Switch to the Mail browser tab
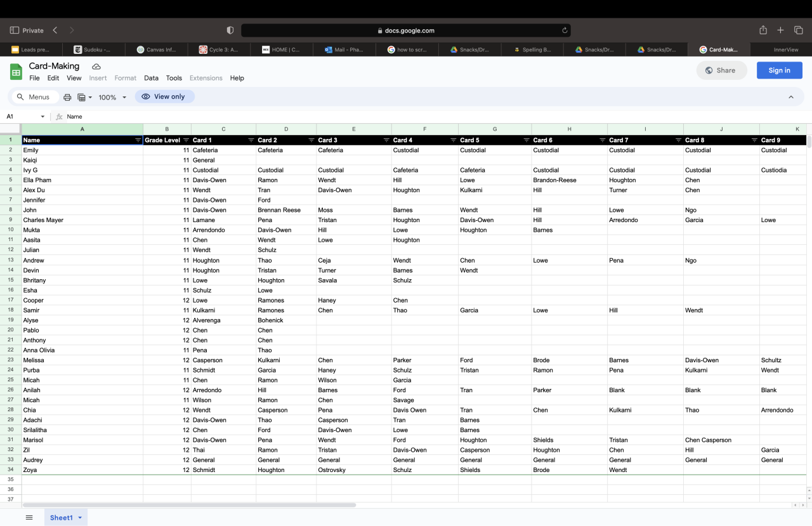Screen dimensions: 812x526 (344, 49)
